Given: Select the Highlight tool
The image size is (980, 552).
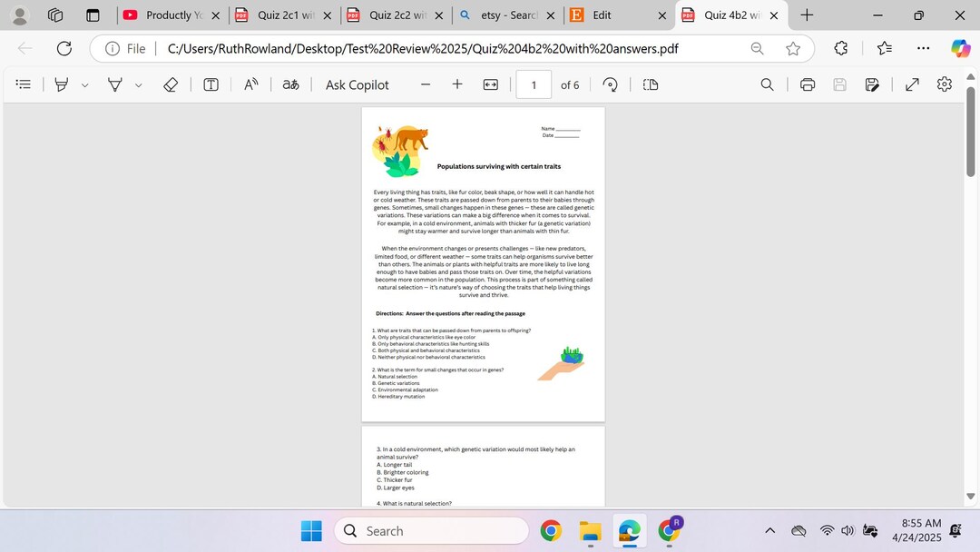Looking at the screenshot, I should coord(115,84).
